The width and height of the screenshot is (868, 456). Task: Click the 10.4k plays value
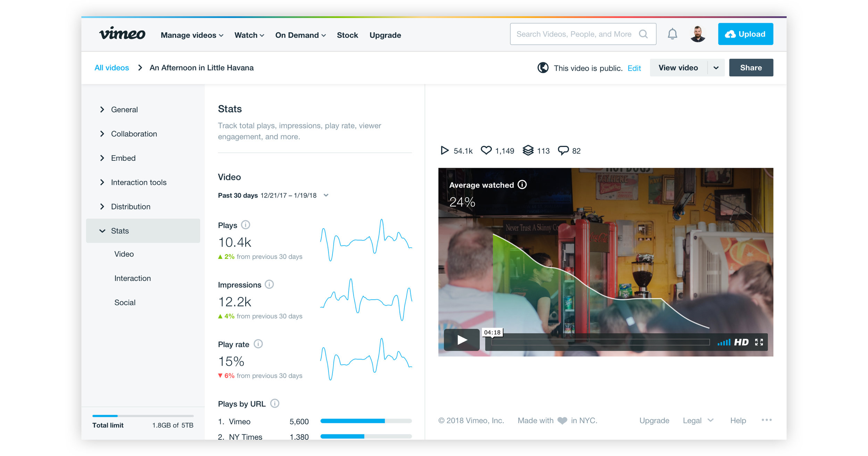(x=235, y=242)
